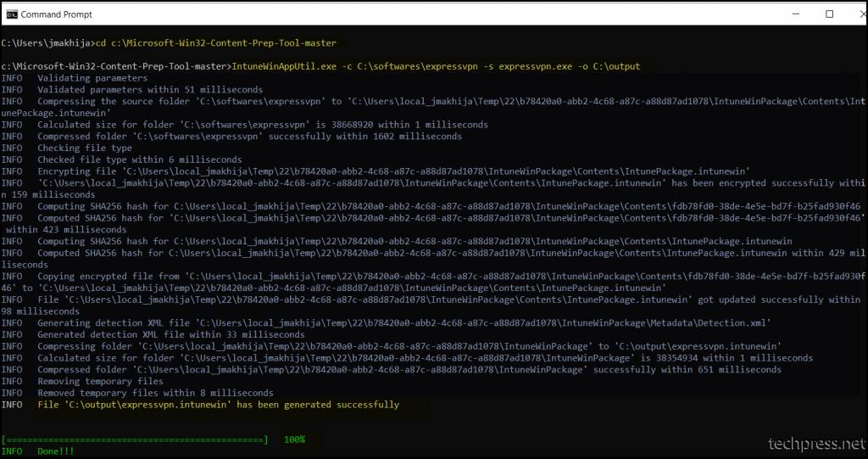Click the yellow 'has been generated successfully' line
Screen dimensions: 868x459
(x=218, y=405)
